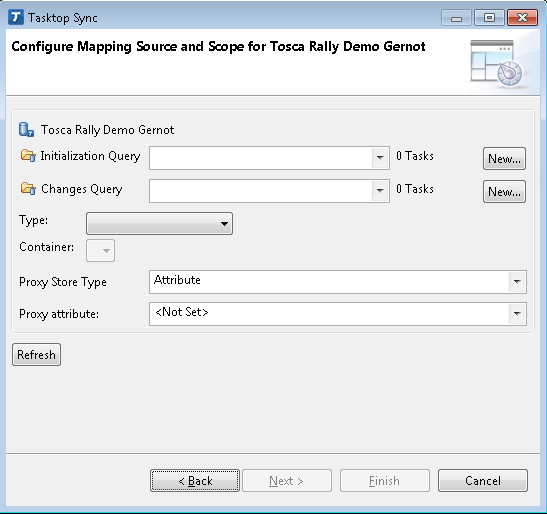Cancel the mapping configuration dialog

click(483, 481)
